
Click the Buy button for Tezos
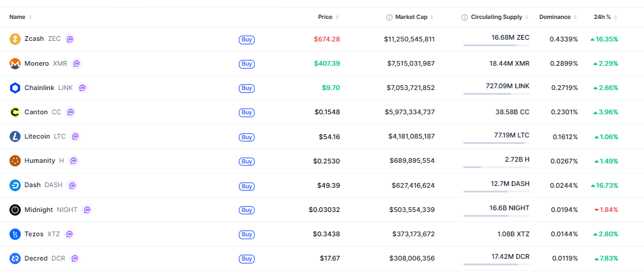[246, 235]
